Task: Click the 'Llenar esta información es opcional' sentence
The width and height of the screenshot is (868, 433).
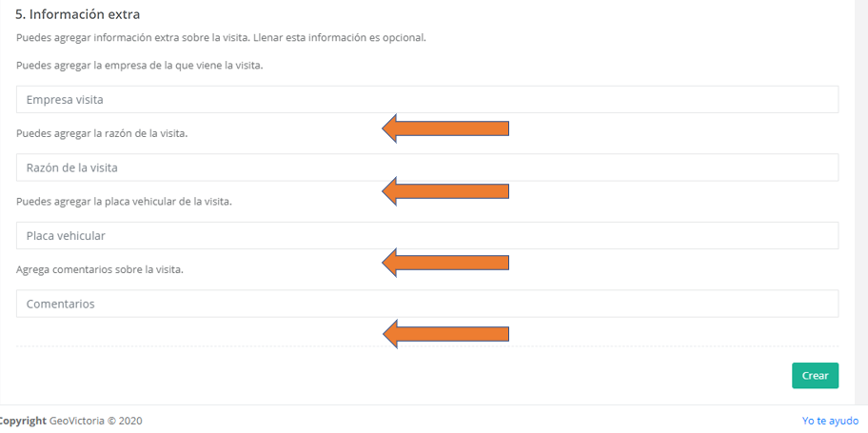Action: coord(340,38)
